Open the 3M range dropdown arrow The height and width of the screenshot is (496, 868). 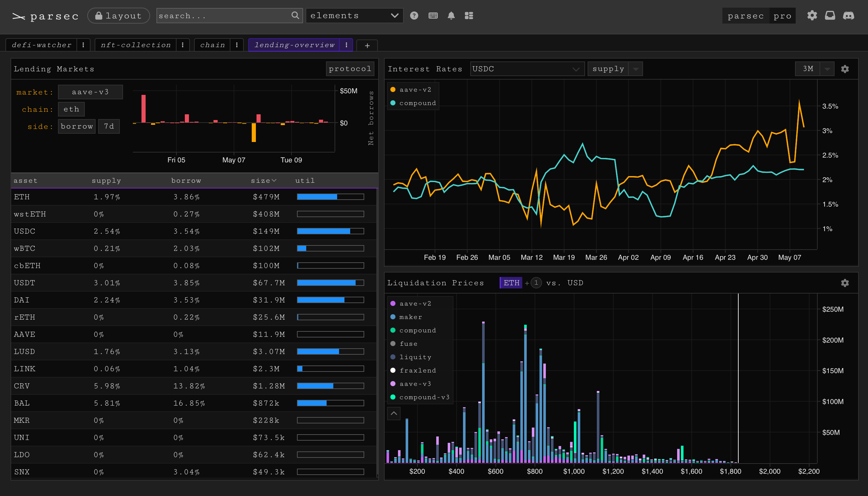click(x=827, y=69)
